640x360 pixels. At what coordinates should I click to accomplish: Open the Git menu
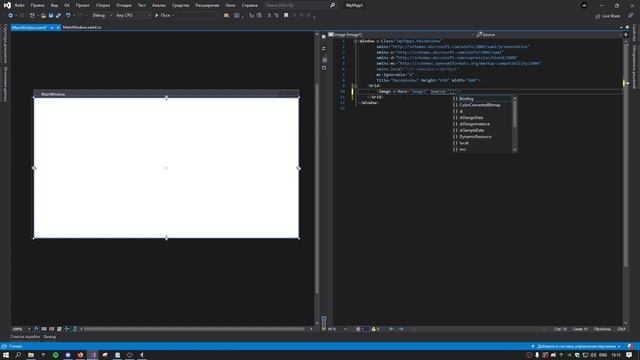(67, 5)
